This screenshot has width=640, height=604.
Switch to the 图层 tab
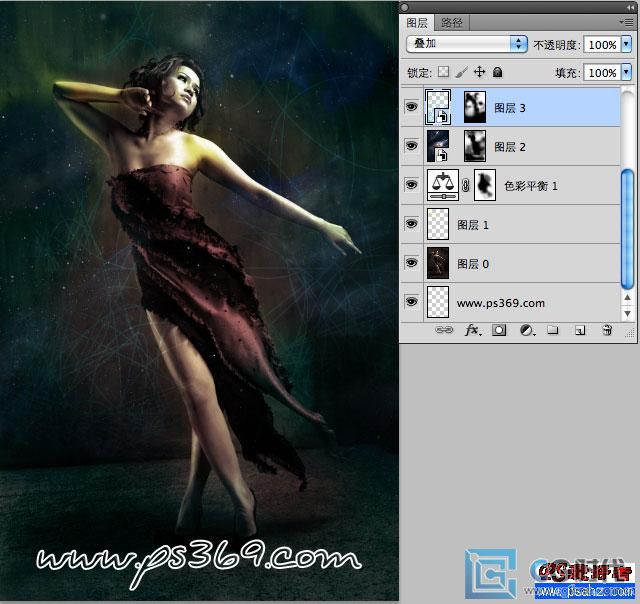click(x=417, y=22)
